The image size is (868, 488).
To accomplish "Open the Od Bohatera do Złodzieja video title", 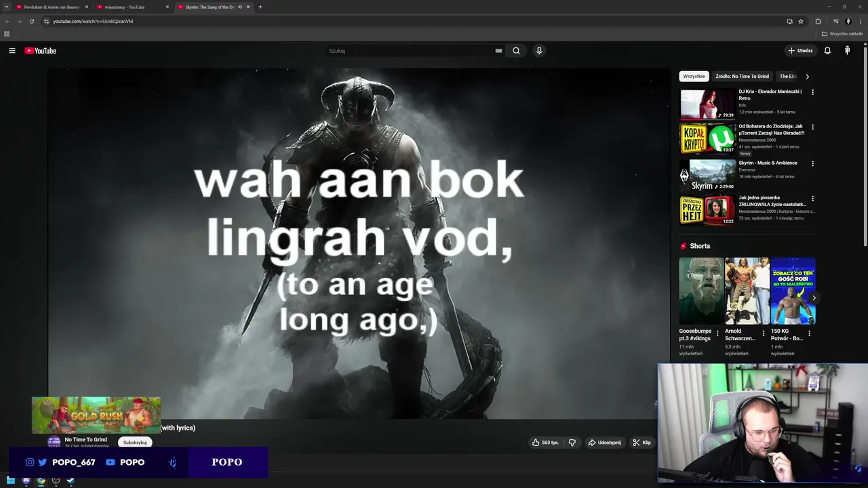I will coord(772,129).
